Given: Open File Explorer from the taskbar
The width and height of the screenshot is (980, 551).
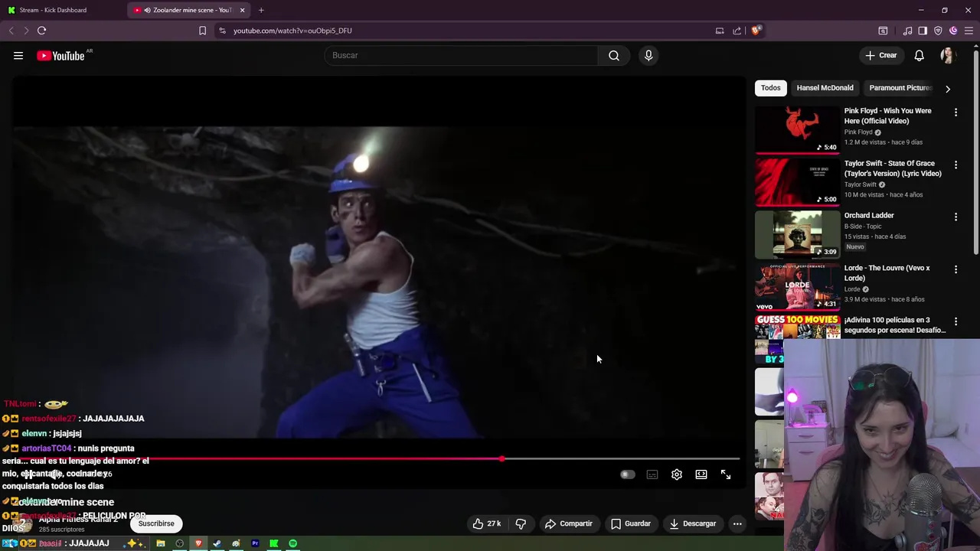Looking at the screenshot, I should [161, 543].
